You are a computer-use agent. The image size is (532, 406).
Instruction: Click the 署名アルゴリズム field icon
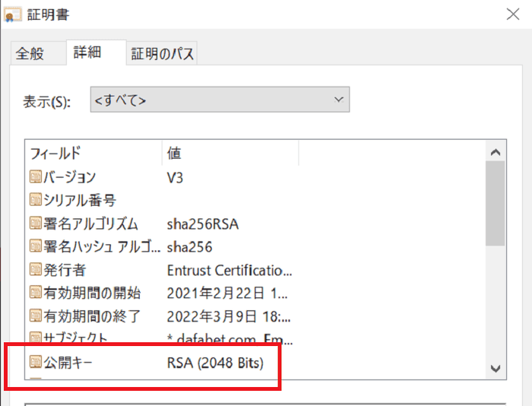point(36,224)
